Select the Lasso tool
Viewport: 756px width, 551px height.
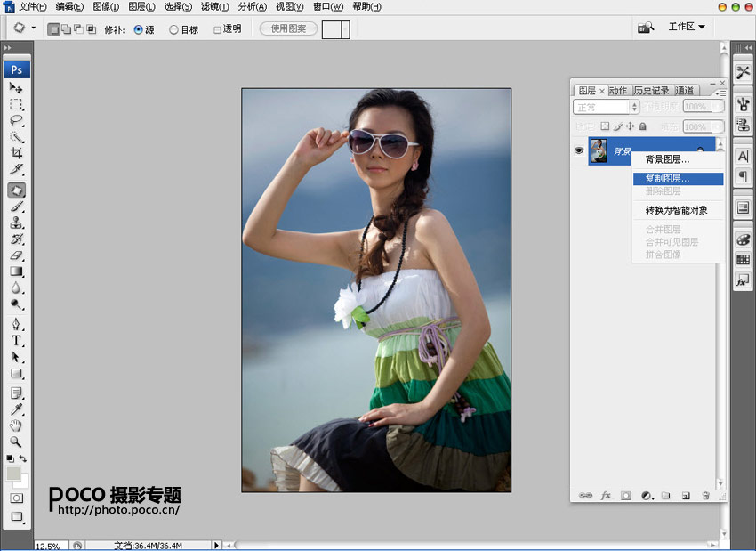click(16, 121)
